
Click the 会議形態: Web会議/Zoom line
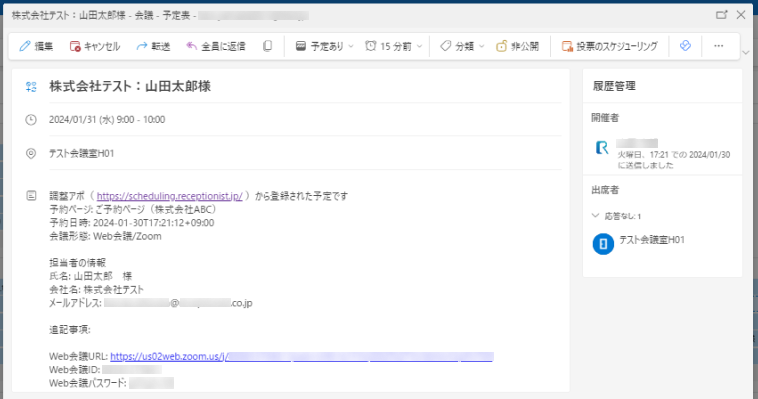(x=105, y=236)
